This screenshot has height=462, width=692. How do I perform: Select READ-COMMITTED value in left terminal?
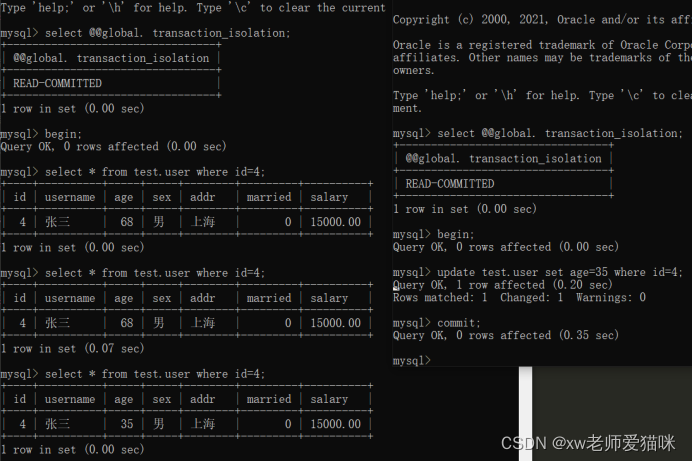pos(57,83)
